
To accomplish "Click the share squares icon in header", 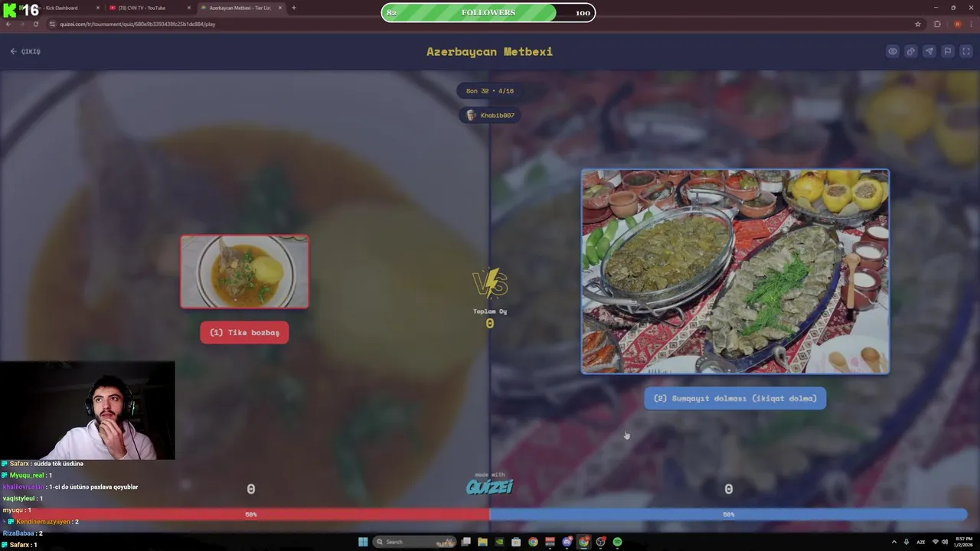I will pos(911,51).
